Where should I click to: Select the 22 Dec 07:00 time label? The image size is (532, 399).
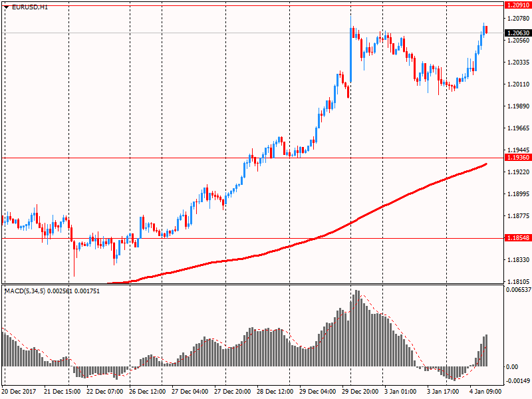(105, 392)
